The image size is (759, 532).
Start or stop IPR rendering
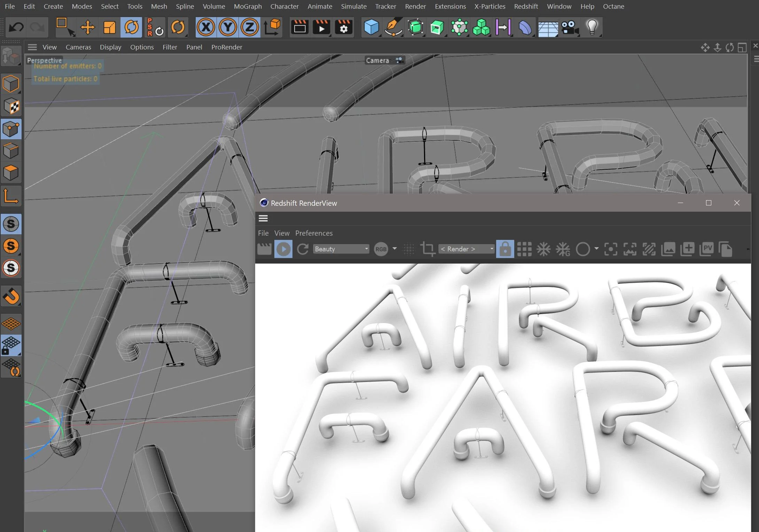[x=283, y=249]
